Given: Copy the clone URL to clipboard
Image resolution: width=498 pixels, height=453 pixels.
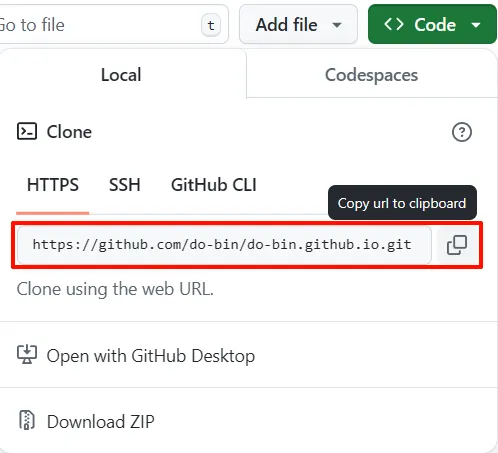Looking at the screenshot, I should tap(457, 245).
